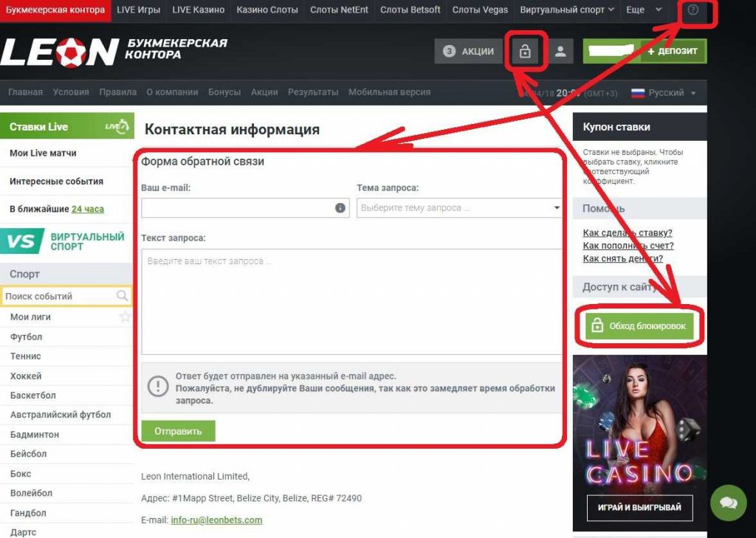
Task: Select Бейсбол in sport list
Action: point(29,454)
